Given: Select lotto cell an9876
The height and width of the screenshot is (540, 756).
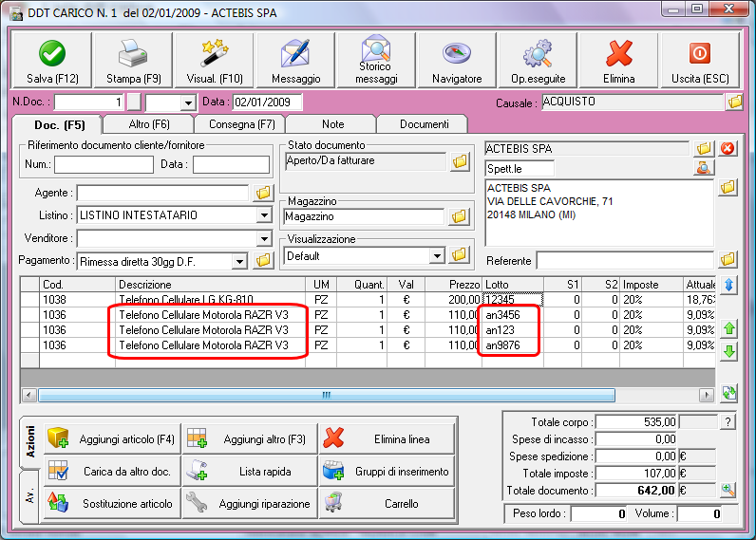Looking at the screenshot, I should [x=513, y=345].
